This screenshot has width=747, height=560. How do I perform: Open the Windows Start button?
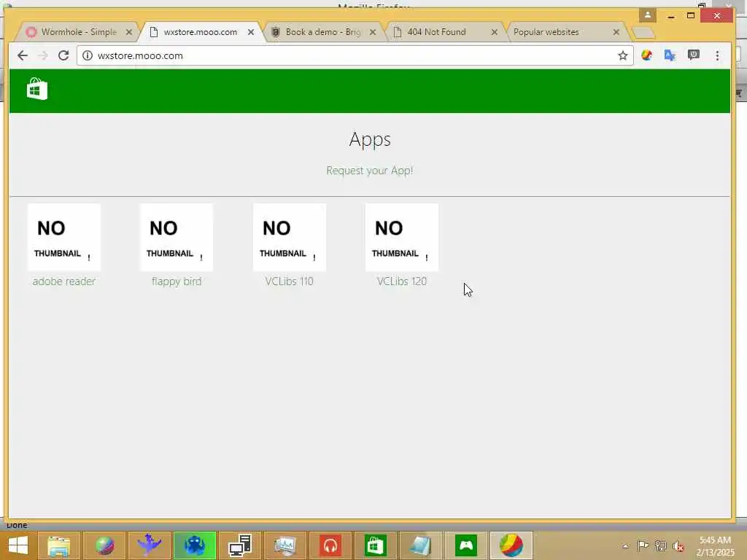click(x=18, y=545)
